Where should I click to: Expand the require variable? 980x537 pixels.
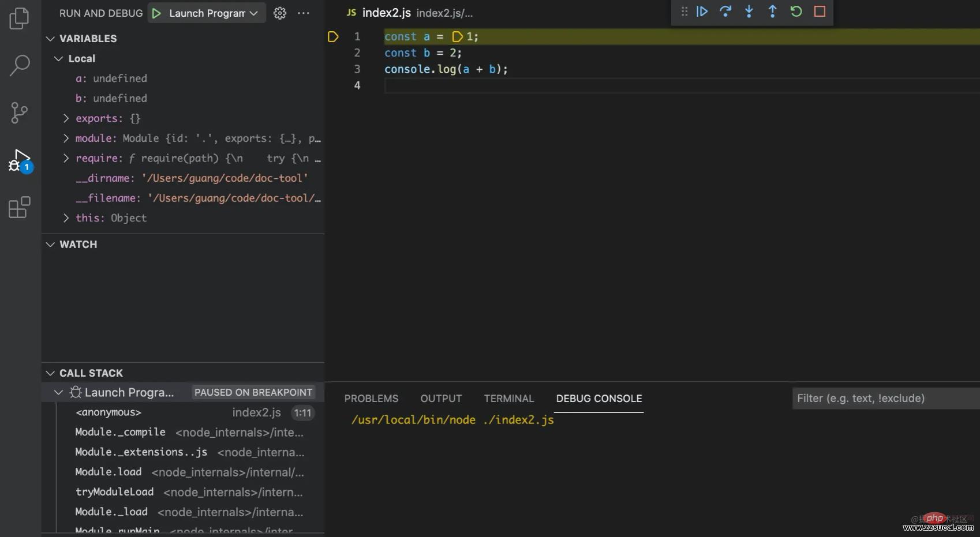[66, 158]
